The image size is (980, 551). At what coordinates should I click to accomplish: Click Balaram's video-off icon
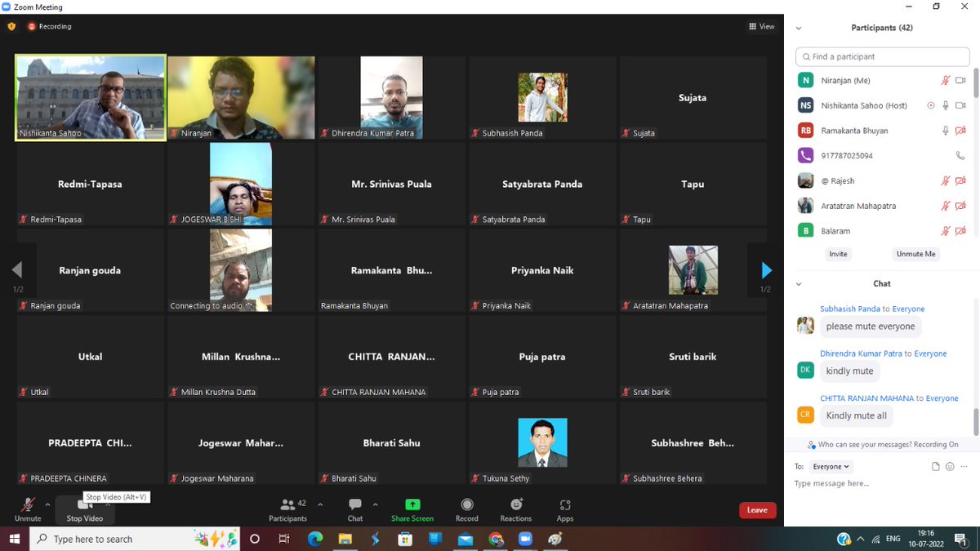(x=961, y=231)
